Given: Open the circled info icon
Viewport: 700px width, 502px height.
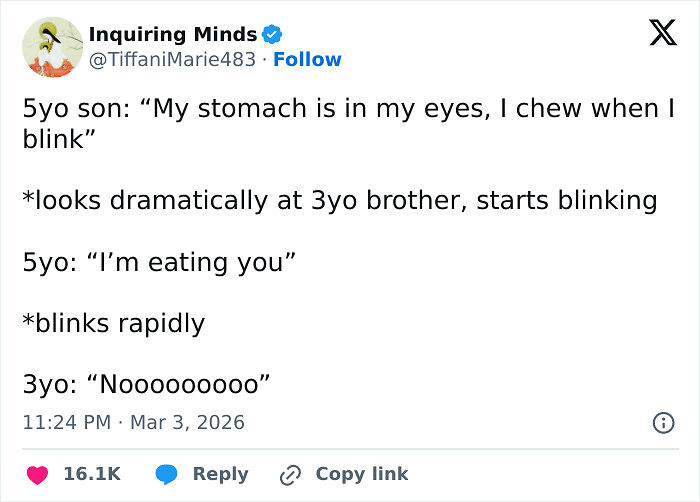Looking at the screenshot, I should [662, 423].
